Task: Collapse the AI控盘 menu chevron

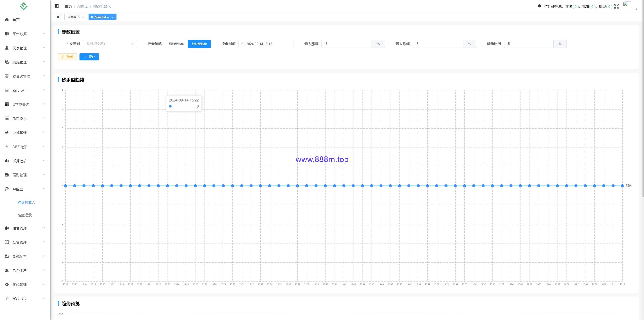Action: (x=44, y=189)
